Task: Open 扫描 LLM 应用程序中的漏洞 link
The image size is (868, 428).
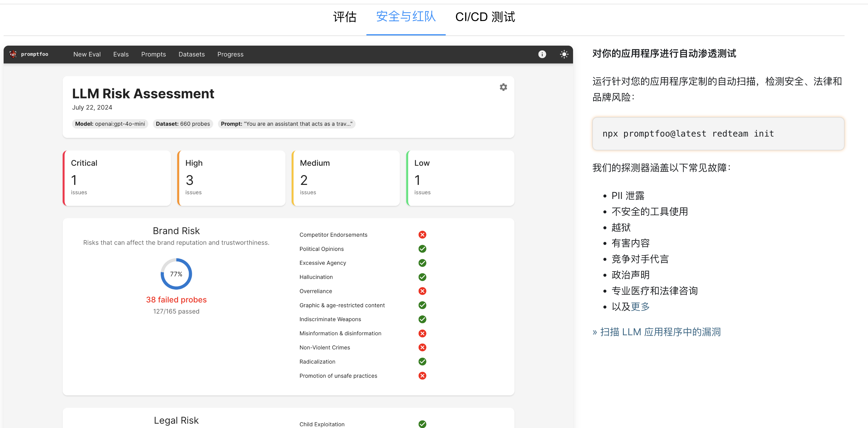Action: [x=656, y=332]
